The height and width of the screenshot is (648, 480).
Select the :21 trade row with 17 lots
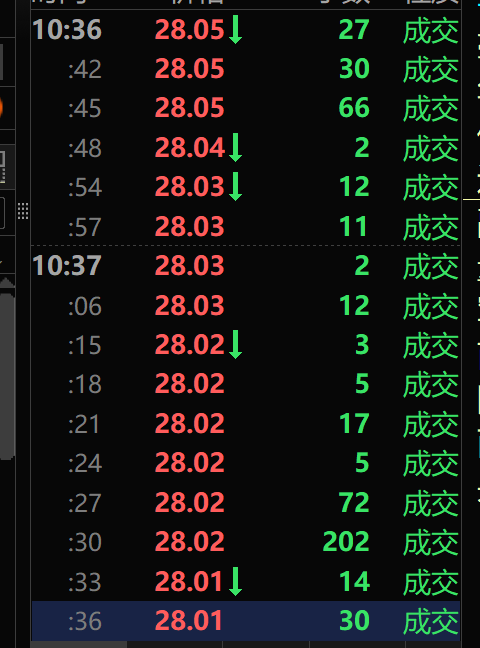(x=246, y=424)
